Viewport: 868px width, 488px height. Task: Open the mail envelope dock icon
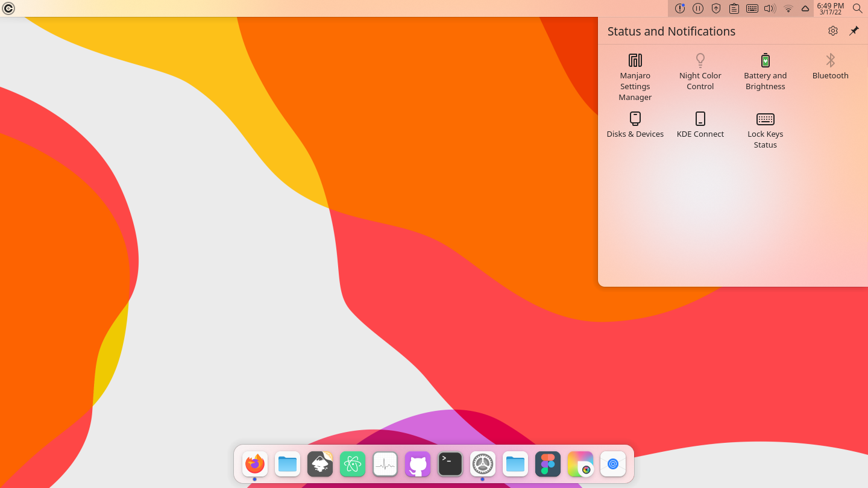pos(613,464)
